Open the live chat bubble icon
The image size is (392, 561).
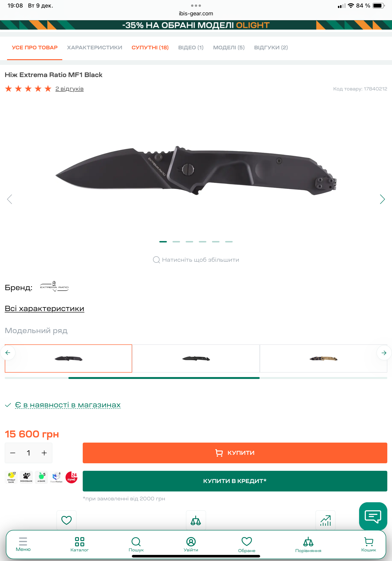[373, 516]
